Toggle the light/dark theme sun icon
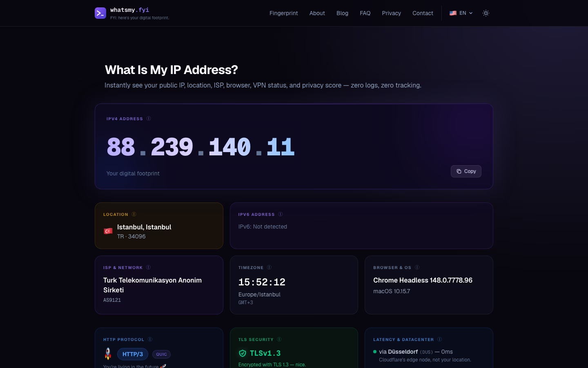Screen dimensions: 588x368 click(x=486, y=13)
